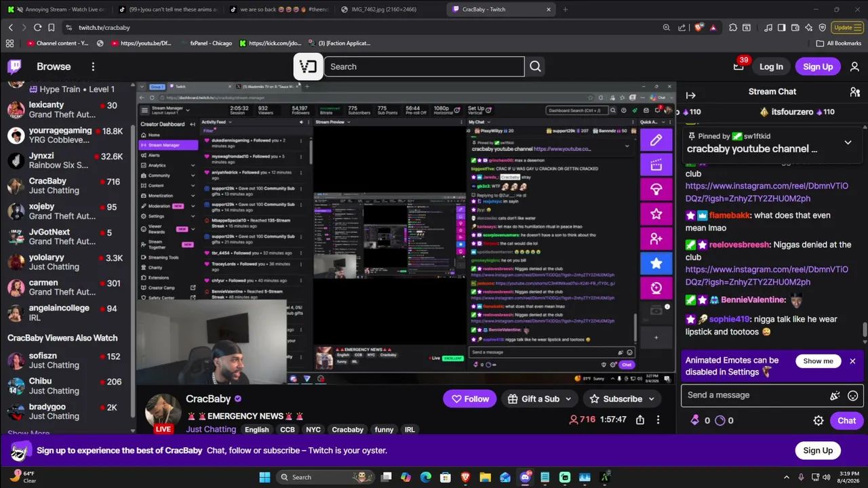
Task: Open the chat community users list
Action: point(854,91)
